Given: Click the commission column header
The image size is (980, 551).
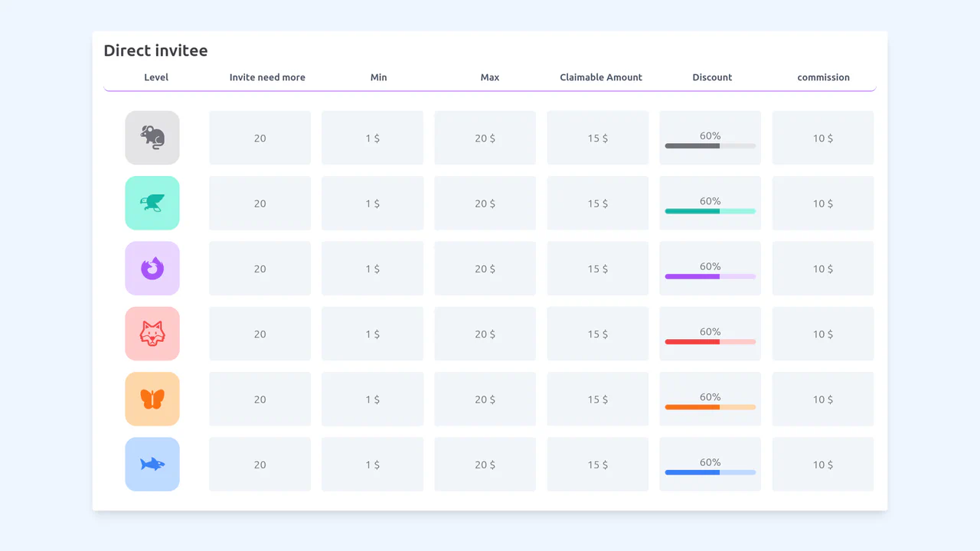Looking at the screenshot, I should coord(824,77).
